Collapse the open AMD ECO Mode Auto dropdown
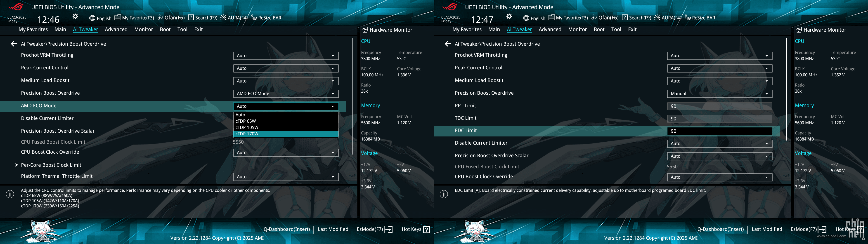 [x=286, y=106]
